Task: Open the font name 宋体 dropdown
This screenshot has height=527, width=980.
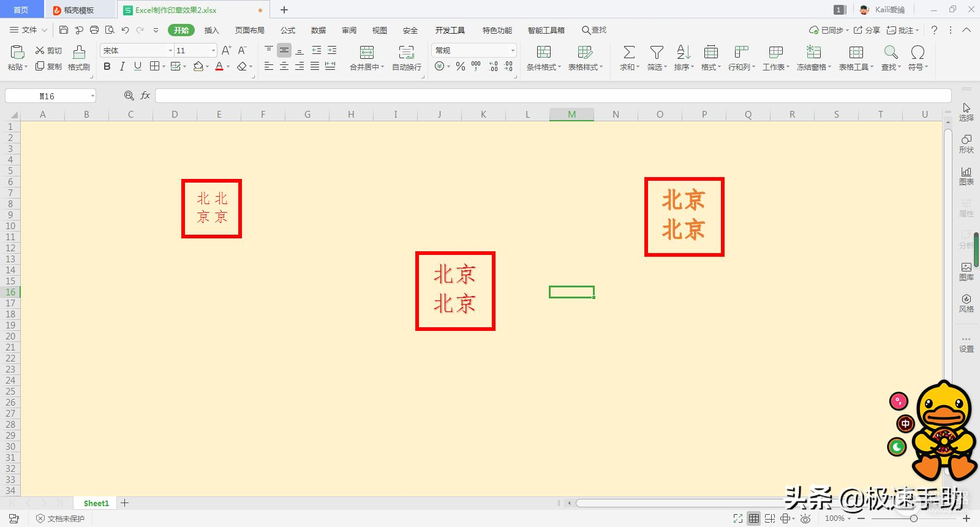Action: (170, 50)
